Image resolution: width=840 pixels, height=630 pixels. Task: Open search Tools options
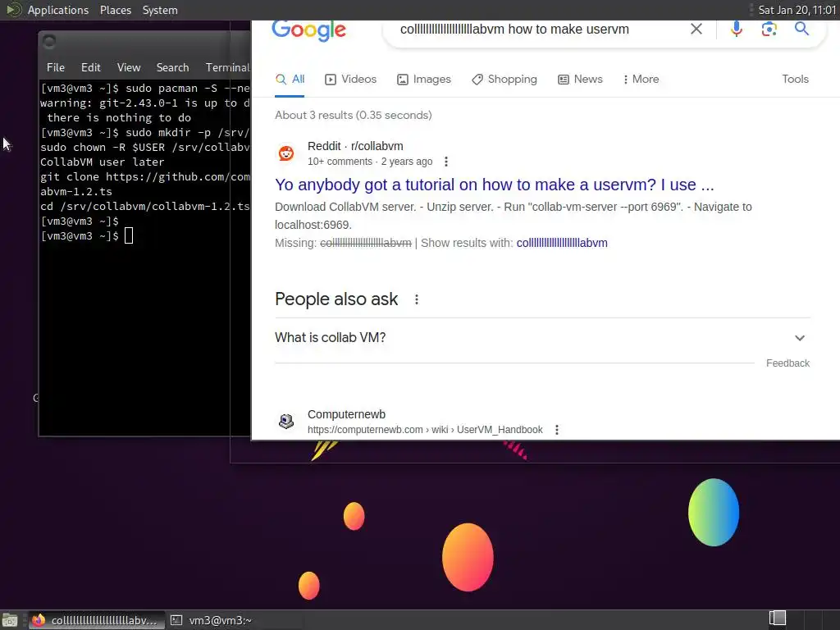[x=795, y=80]
